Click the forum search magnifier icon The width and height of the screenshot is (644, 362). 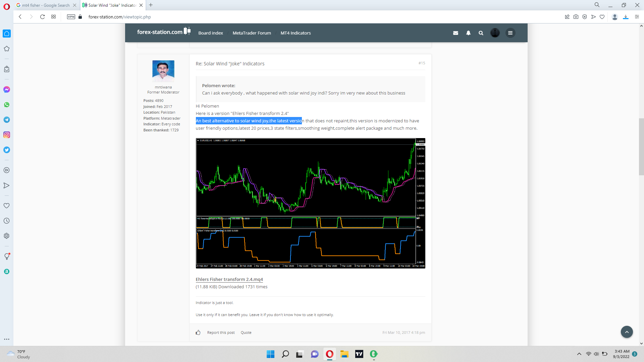tap(481, 33)
